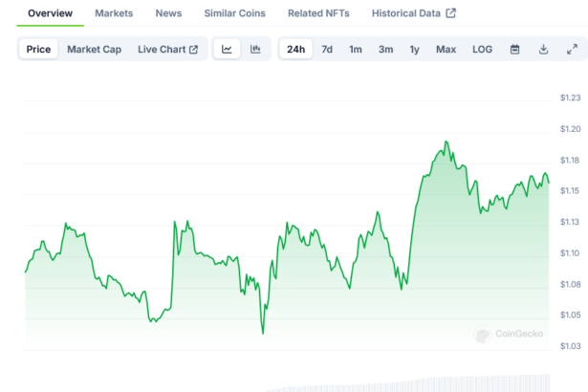This screenshot has width=588, height=392.
Task: View the 1y price history
Action: tap(415, 50)
